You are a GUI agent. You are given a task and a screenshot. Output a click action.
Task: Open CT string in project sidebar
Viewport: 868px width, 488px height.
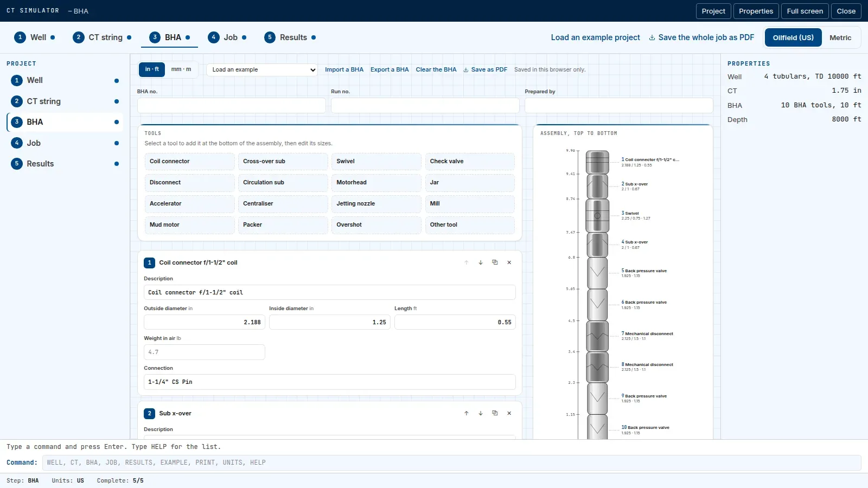click(65, 101)
